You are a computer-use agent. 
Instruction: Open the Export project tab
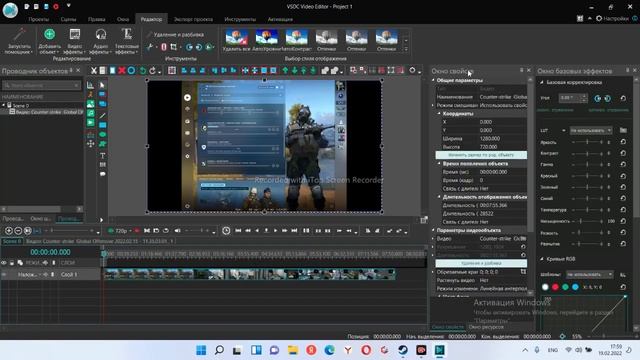[193, 19]
